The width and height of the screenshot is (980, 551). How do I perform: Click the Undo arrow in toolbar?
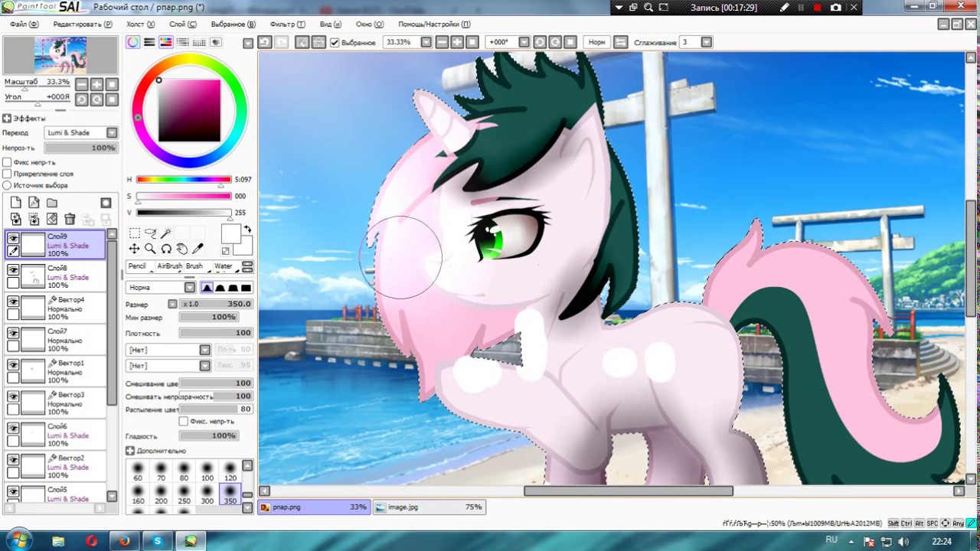(265, 42)
